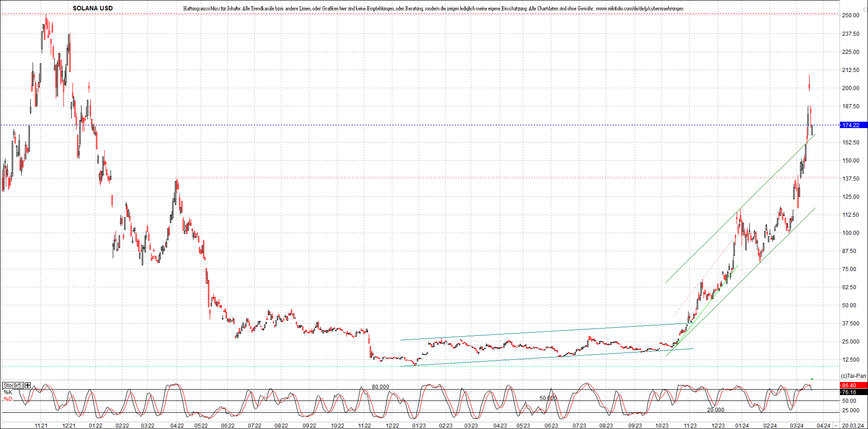Click the %K legend label
Image resolution: width=868 pixels, height=429 pixels.
pos(8,392)
